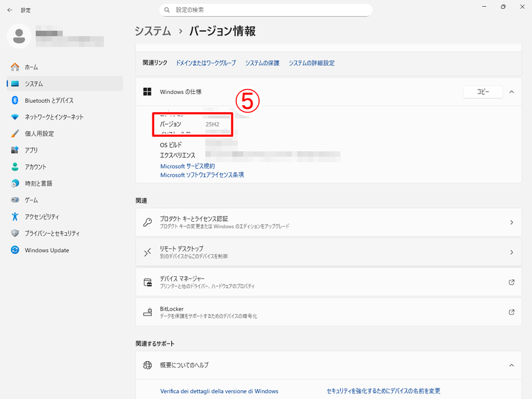Go to the ホーム page
The image size is (532, 399).
click(65, 67)
